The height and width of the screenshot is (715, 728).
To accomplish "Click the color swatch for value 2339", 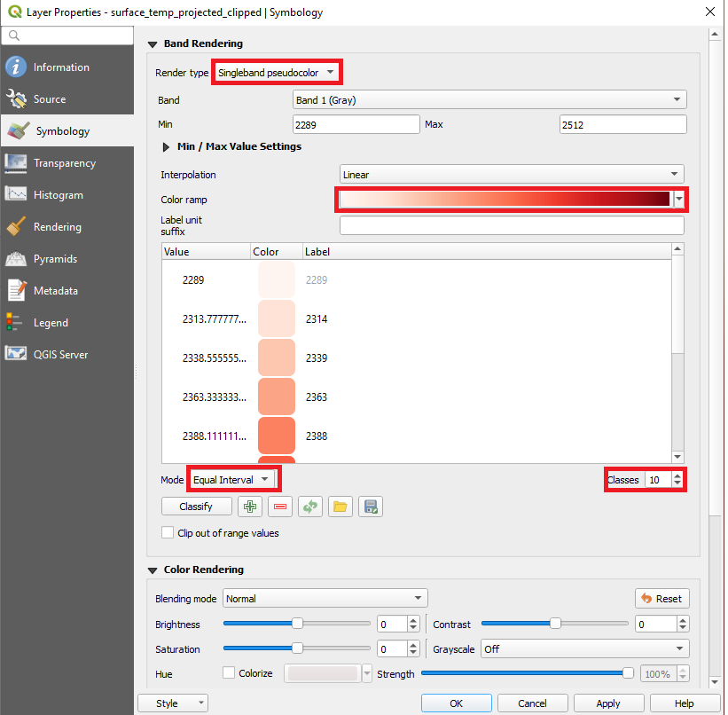I will pos(277,357).
